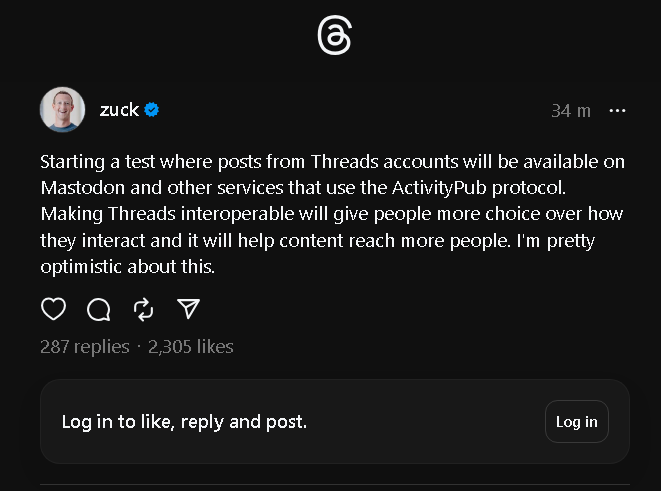Open the three-dot more options menu

point(617,110)
